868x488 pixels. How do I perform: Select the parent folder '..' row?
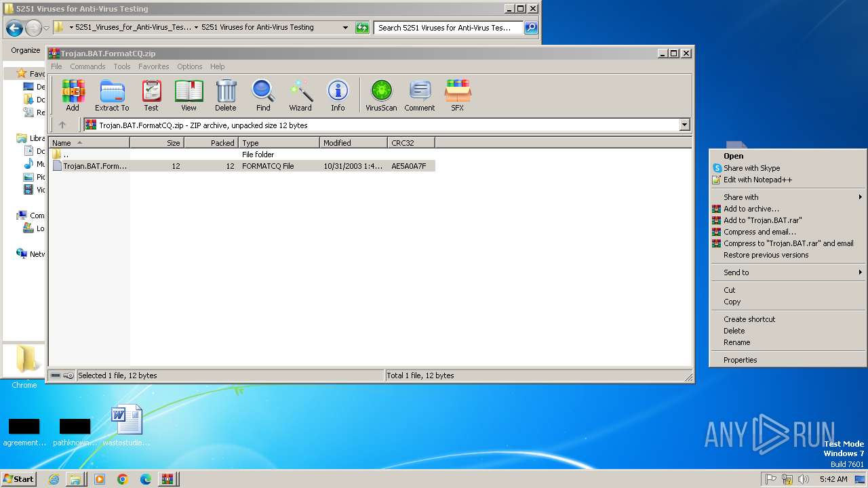[x=242, y=154]
